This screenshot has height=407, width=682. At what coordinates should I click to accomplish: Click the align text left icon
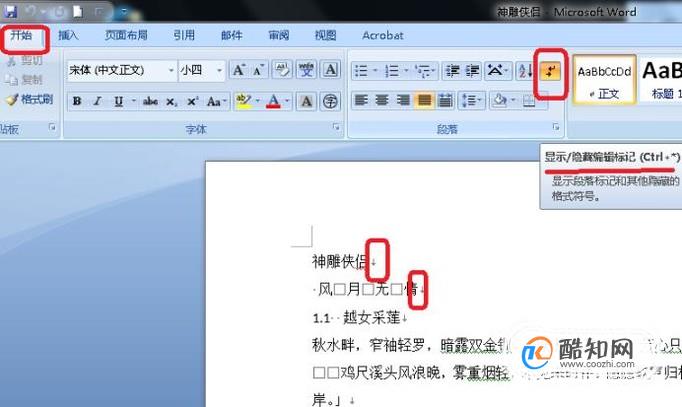point(361,101)
